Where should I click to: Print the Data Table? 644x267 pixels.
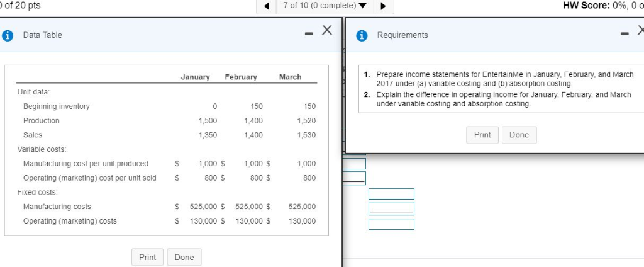(x=147, y=257)
